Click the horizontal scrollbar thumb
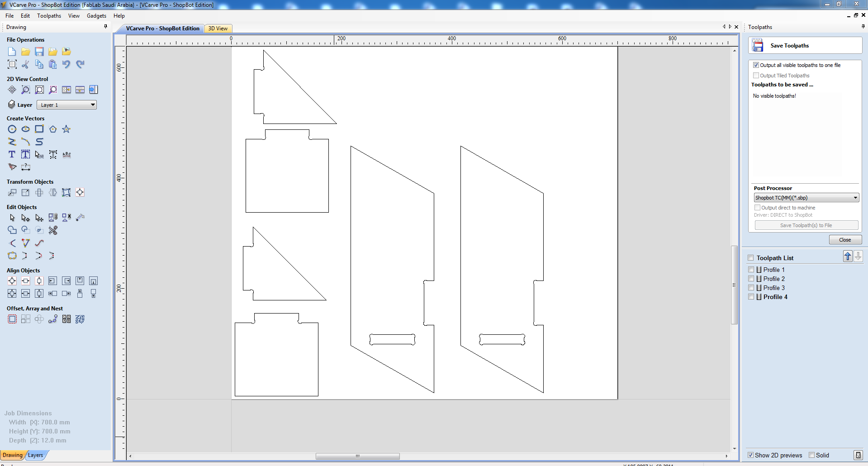The width and height of the screenshot is (868, 466). pyautogui.click(x=358, y=456)
